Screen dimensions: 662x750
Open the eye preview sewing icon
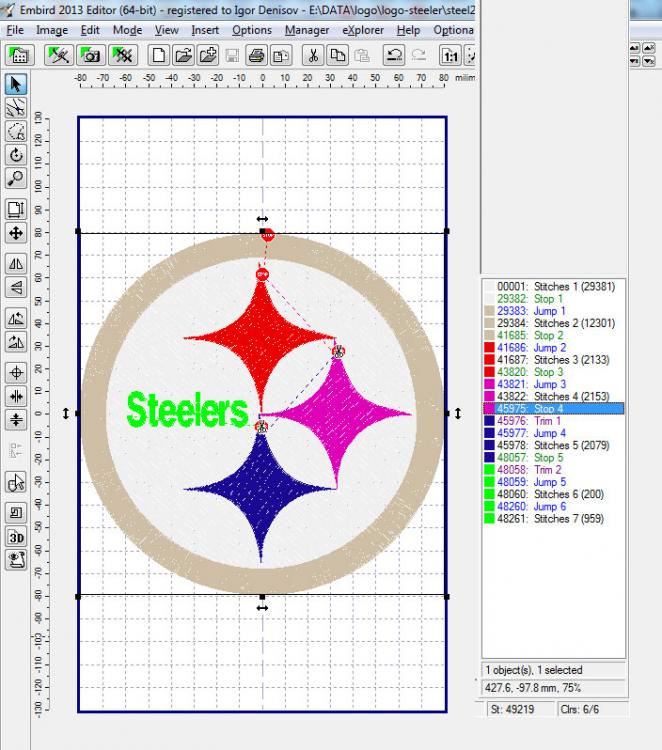(x=16, y=560)
